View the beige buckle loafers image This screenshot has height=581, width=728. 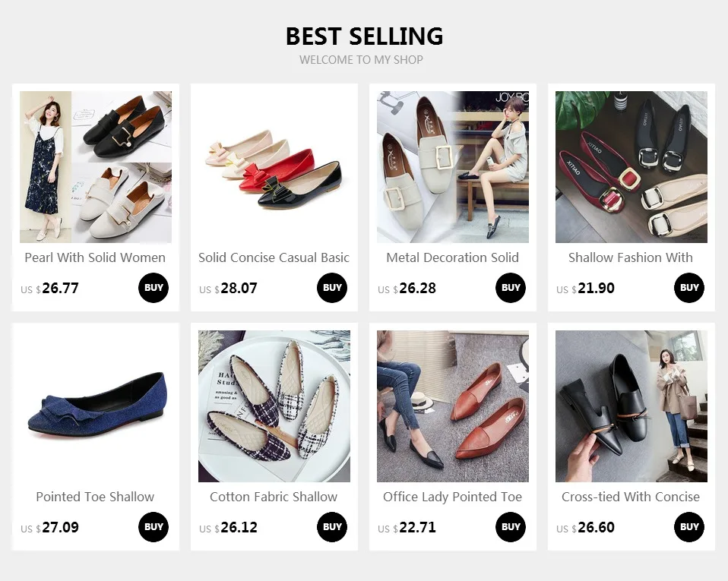(x=453, y=167)
